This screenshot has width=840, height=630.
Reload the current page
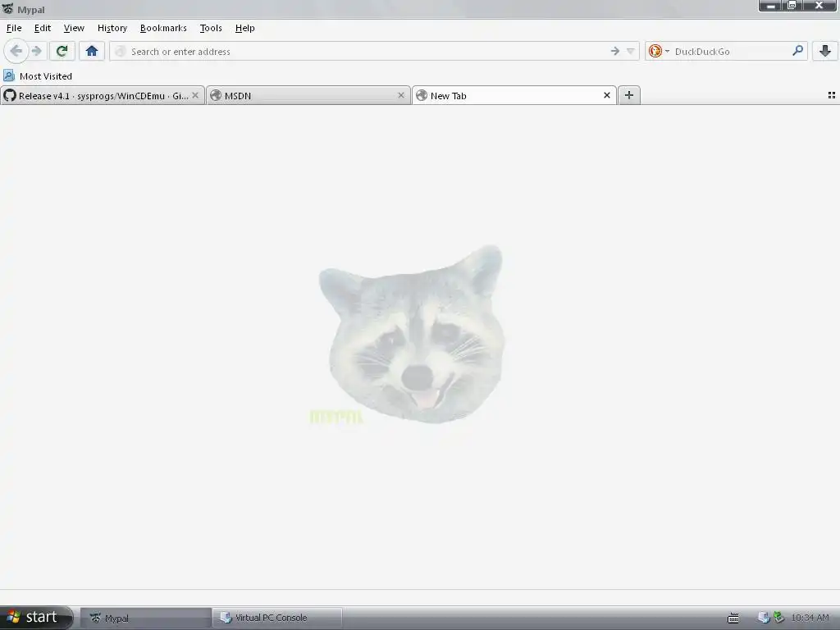click(x=62, y=52)
